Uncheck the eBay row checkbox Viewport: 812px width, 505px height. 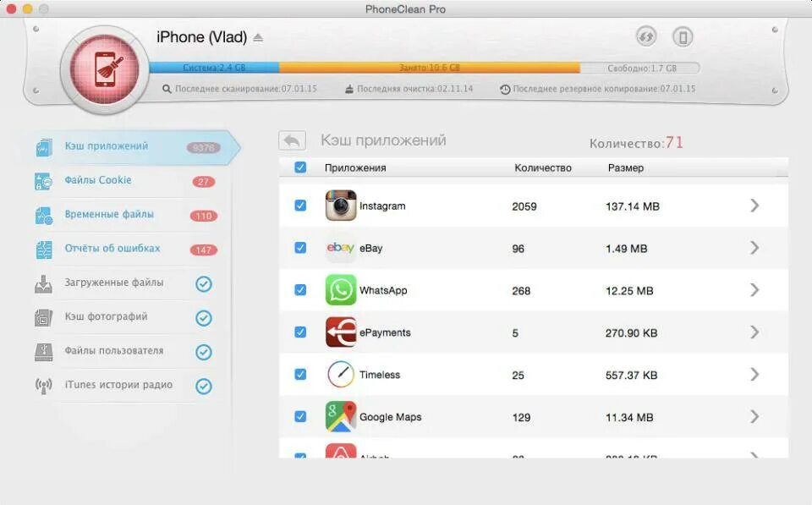tap(300, 248)
